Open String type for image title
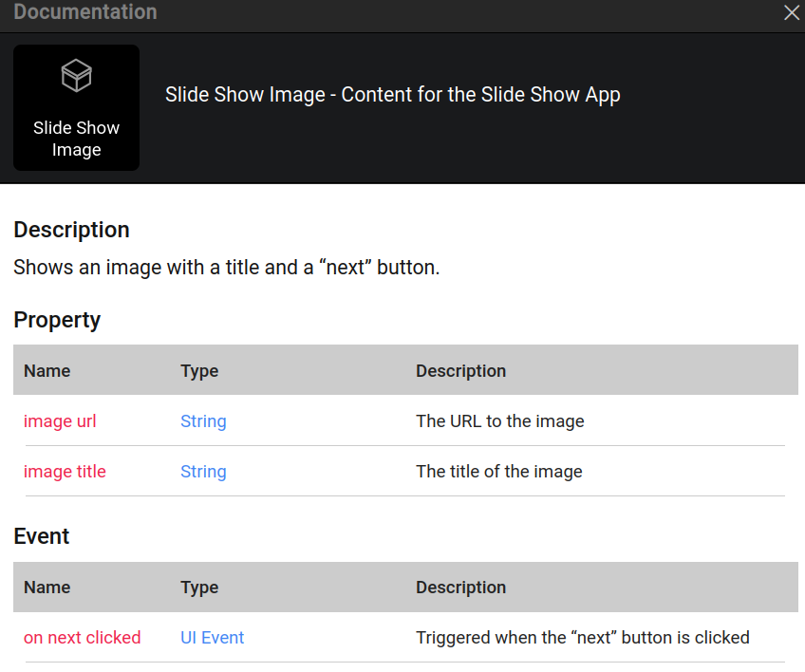Screen dimensions: 805x672 [x=203, y=472]
